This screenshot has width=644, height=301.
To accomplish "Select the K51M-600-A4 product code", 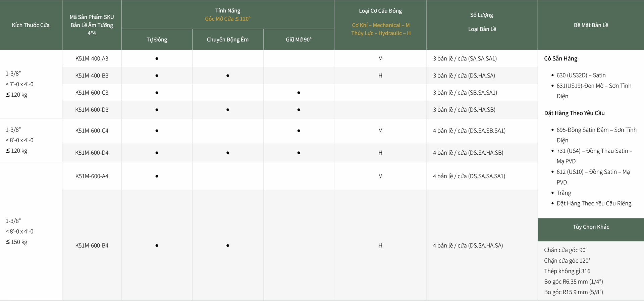I will 92,176.
